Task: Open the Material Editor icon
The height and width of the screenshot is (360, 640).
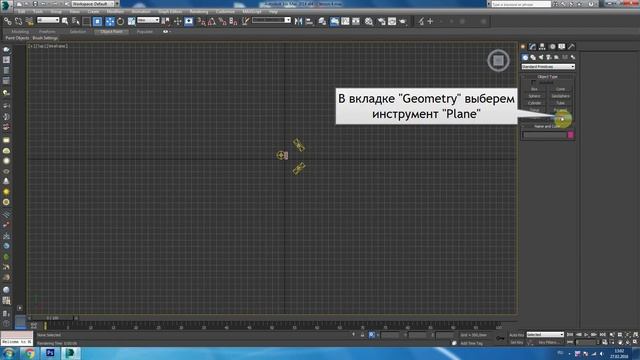Action: coord(369,21)
